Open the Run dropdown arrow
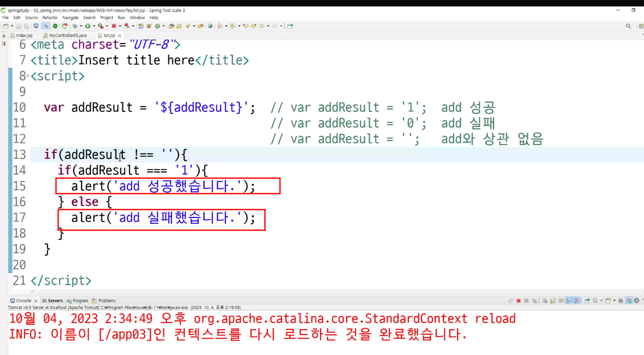The width and height of the screenshot is (644, 355). 94,26
